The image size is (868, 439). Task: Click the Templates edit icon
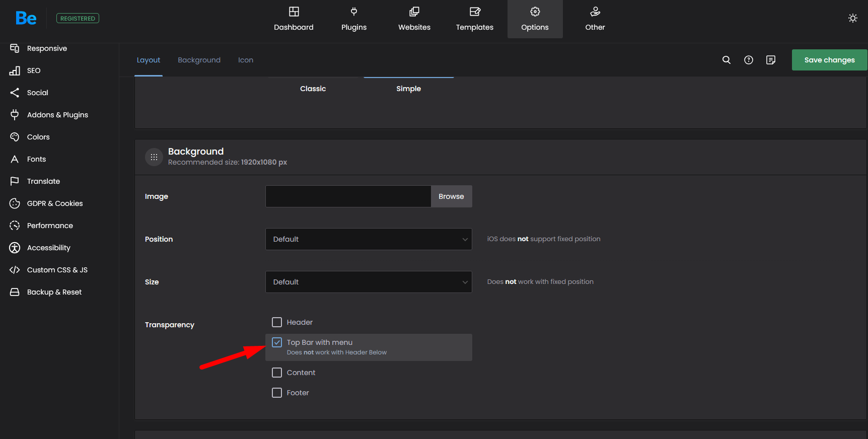475,12
